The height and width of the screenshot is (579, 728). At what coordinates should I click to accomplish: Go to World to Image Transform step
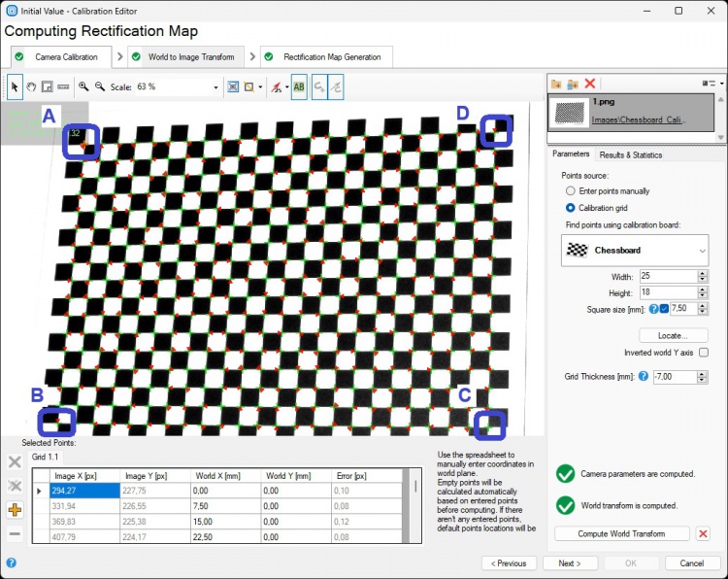coord(190,57)
